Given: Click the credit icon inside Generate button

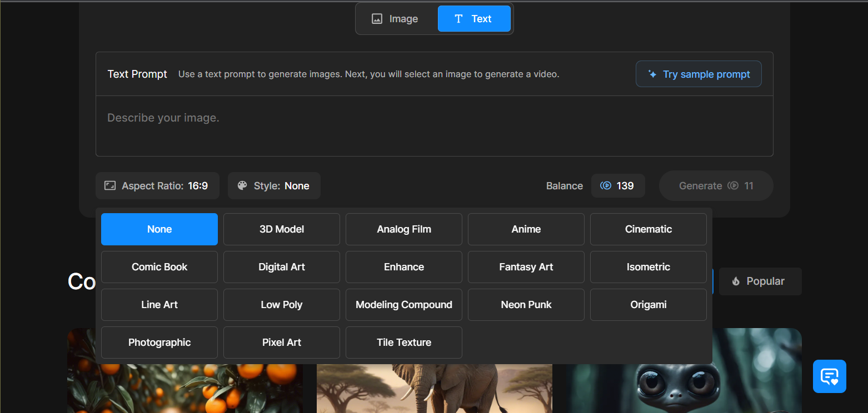Looking at the screenshot, I should [734, 186].
